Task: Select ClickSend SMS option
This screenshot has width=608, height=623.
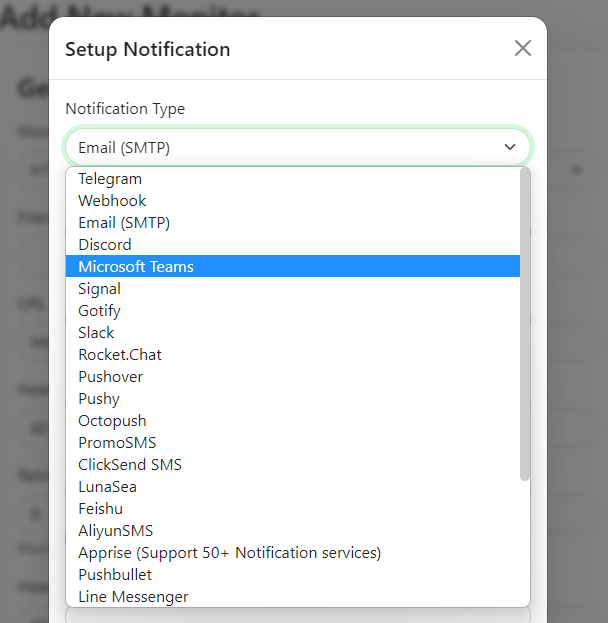Action: click(130, 465)
